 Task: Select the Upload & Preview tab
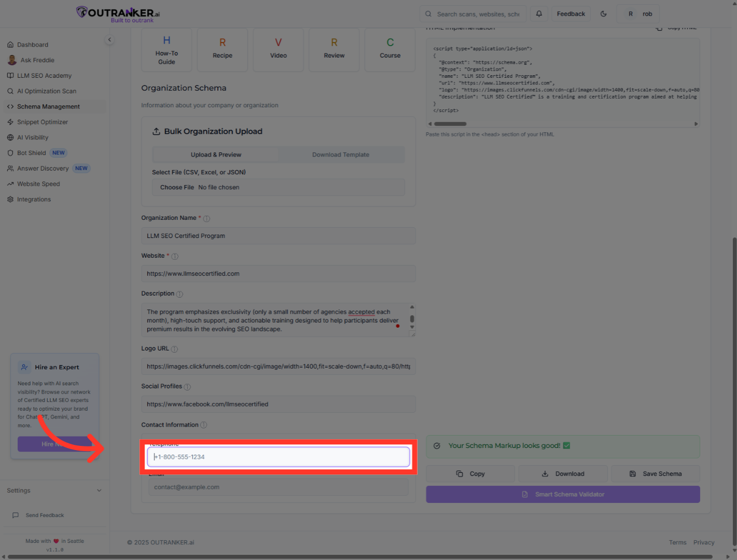coord(216,154)
